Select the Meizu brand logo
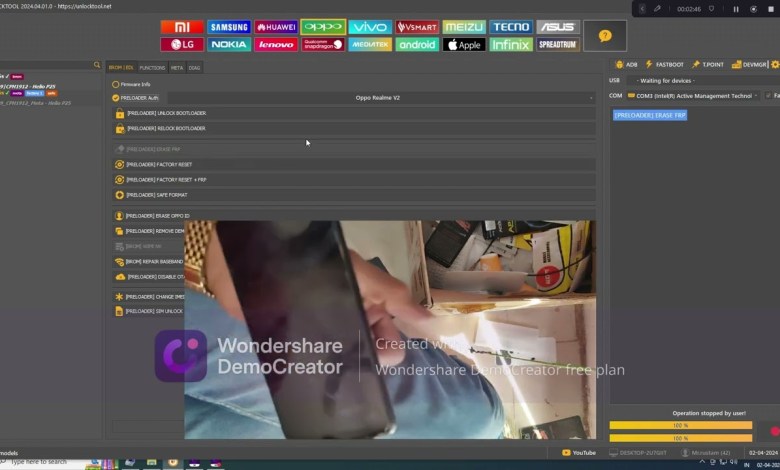The height and width of the screenshot is (470, 780). pyautogui.click(x=464, y=27)
